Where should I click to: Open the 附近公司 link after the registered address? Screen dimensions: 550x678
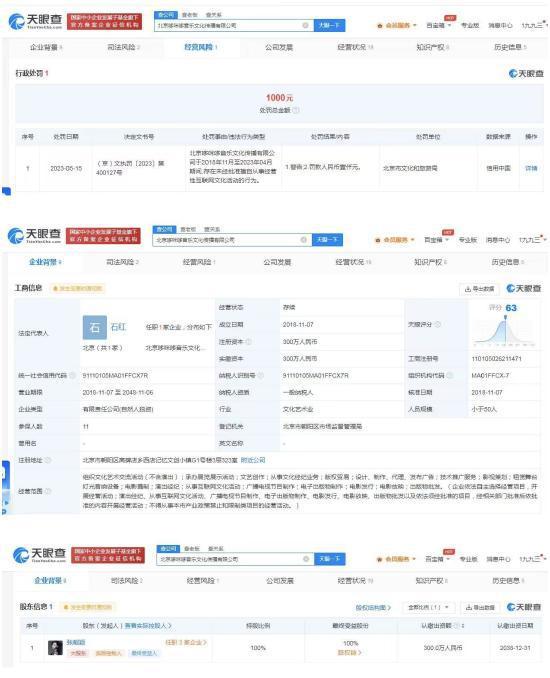(x=253, y=460)
